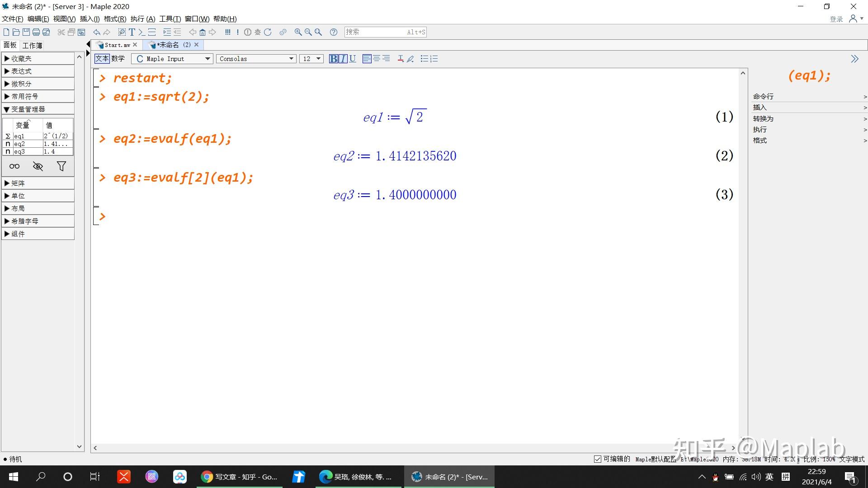Insert text region with T icon
The height and width of the screenshot is (488, 868).
tap(132, 32)
